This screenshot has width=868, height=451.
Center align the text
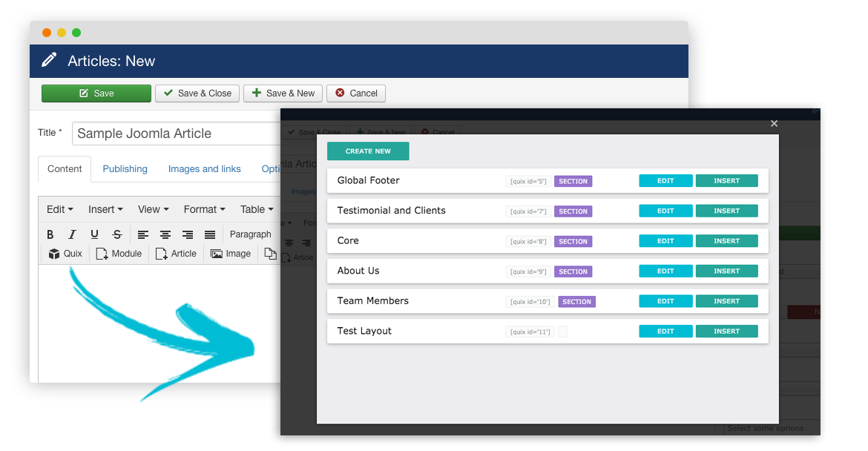click(x=165, y=234)
